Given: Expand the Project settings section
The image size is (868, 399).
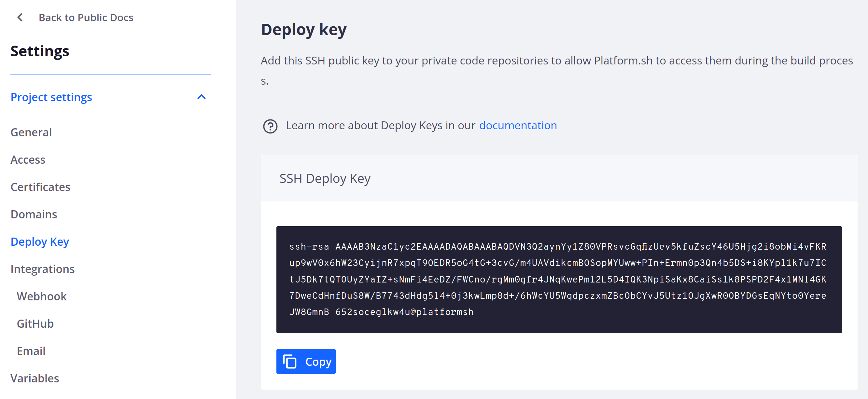Looking at the screenshot, I should [x=202, y=97].
